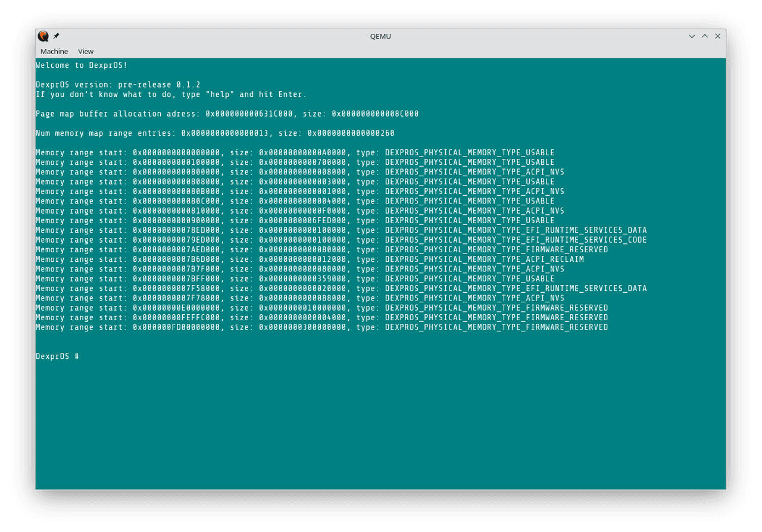Viewport: 762px width, 532px height.
Task: Click the EFI_RUNTIME_SERVICES_CODE memory range line
Action: 341,240
